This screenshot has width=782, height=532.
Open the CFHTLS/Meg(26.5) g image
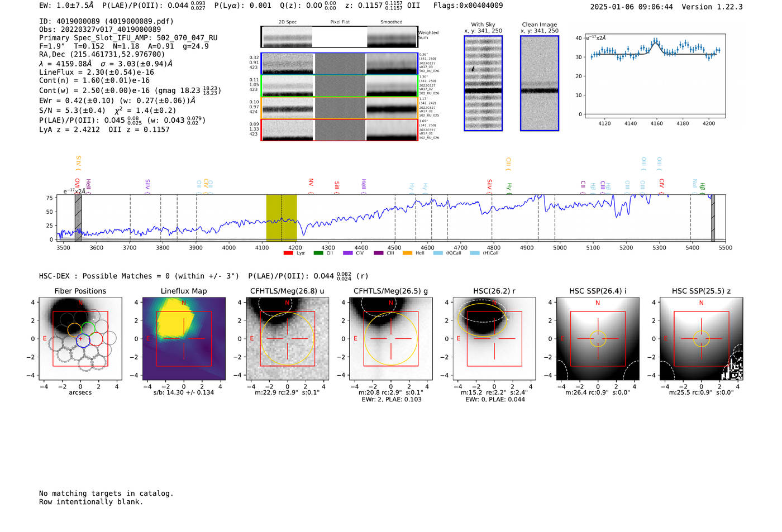(x=390, y=338)
